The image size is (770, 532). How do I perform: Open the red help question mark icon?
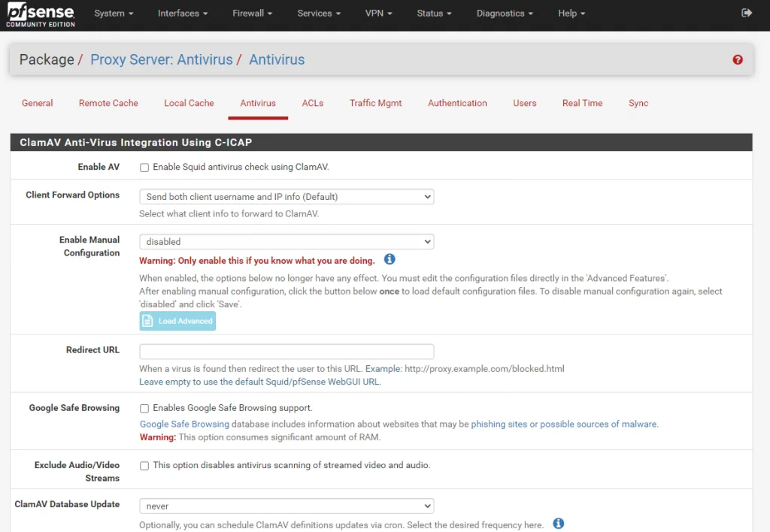[737, 60]
